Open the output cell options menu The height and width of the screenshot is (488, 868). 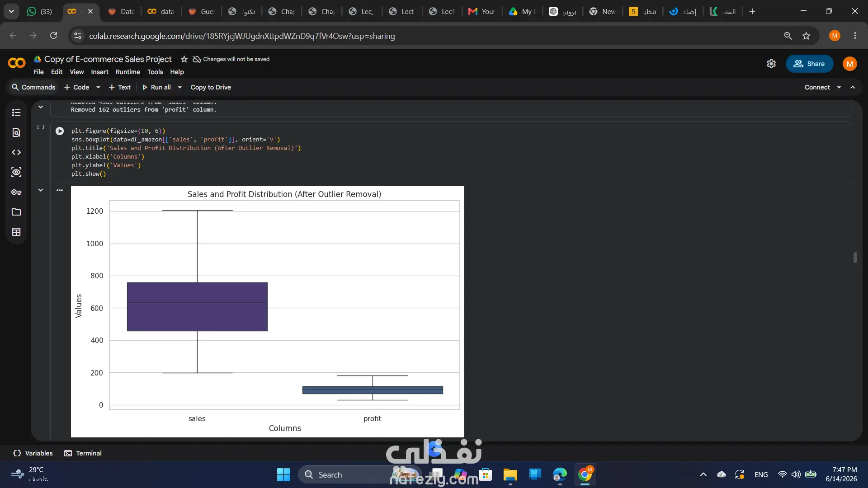(60, 190)
